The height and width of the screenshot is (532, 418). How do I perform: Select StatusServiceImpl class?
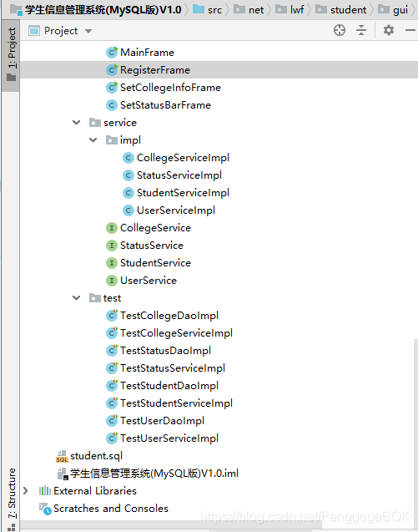(x=179, y=175)
